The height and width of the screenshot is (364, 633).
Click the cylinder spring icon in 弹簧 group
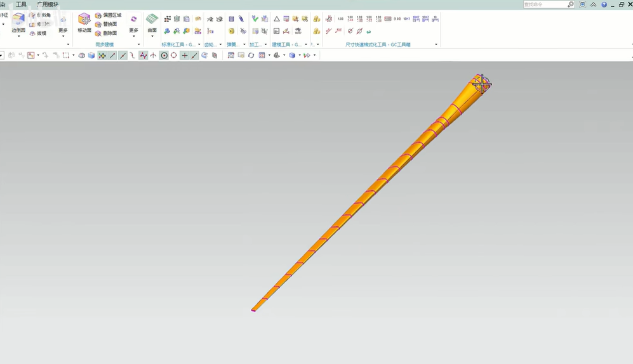[231, 19]
